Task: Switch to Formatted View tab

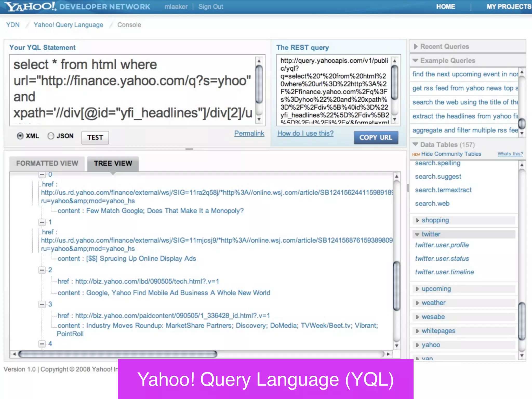Action: coord(47,163)
